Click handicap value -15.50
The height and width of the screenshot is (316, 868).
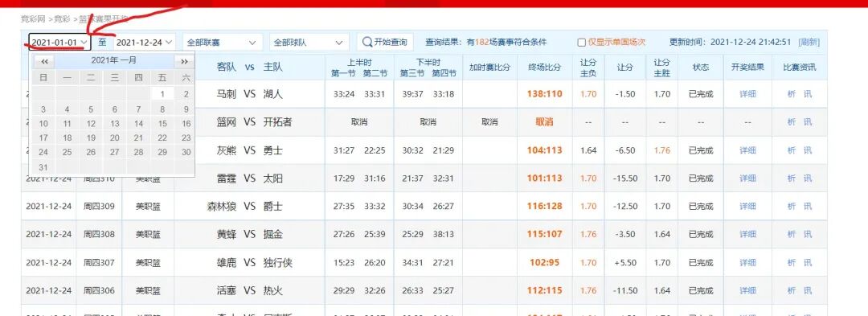coord(625,179)
